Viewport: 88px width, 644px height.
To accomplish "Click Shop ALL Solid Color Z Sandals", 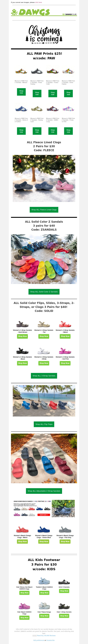I will (x=44, y=291).
